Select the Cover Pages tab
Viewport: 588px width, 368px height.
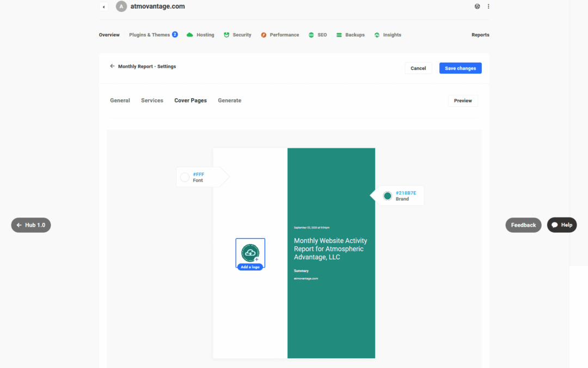coord(191,101)
